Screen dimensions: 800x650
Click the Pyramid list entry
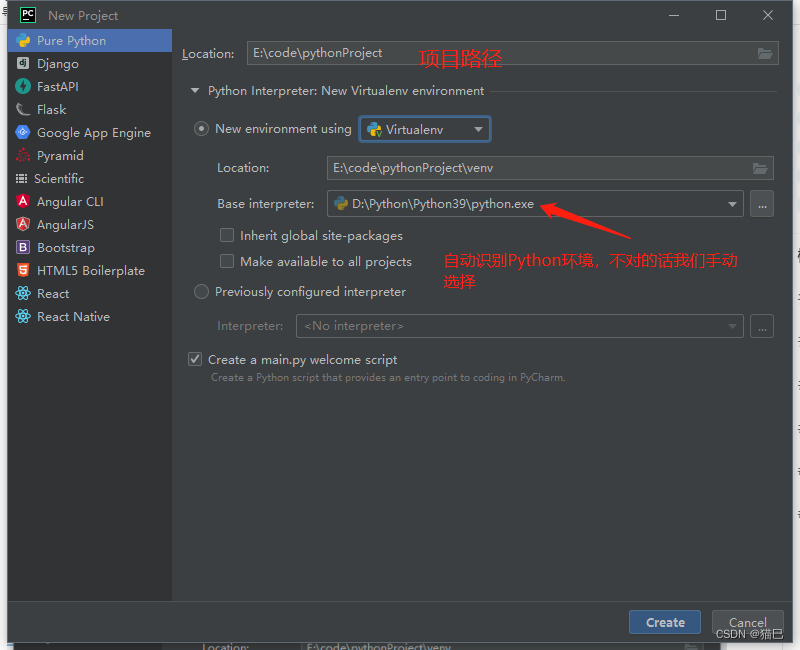coord(90,156)
